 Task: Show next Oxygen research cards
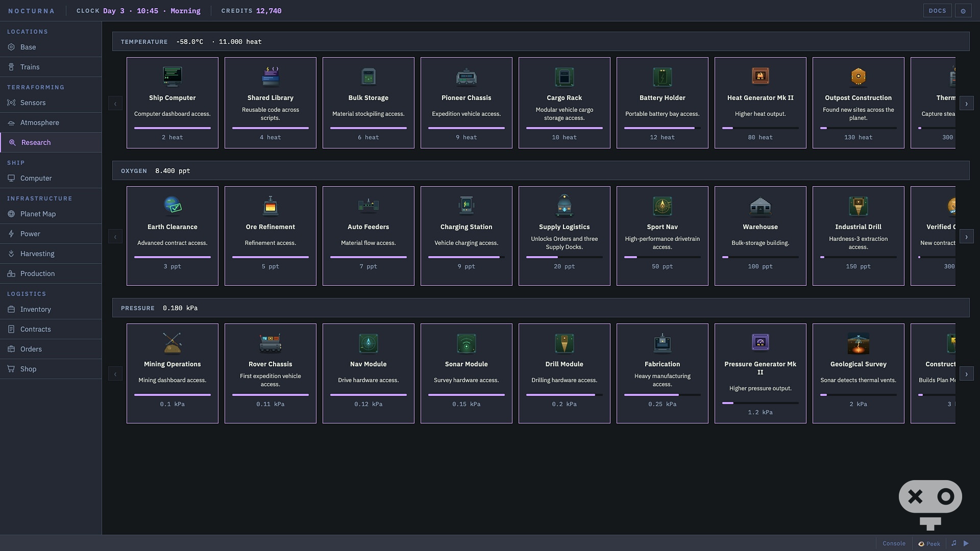[966, 237]
